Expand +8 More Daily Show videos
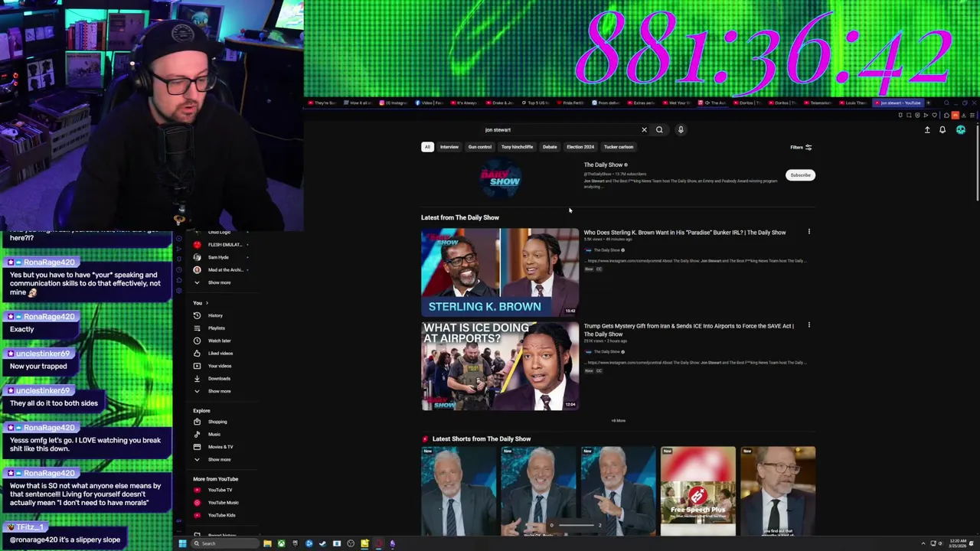This screenshot has width=980, height=551. [x=618, y=421]
